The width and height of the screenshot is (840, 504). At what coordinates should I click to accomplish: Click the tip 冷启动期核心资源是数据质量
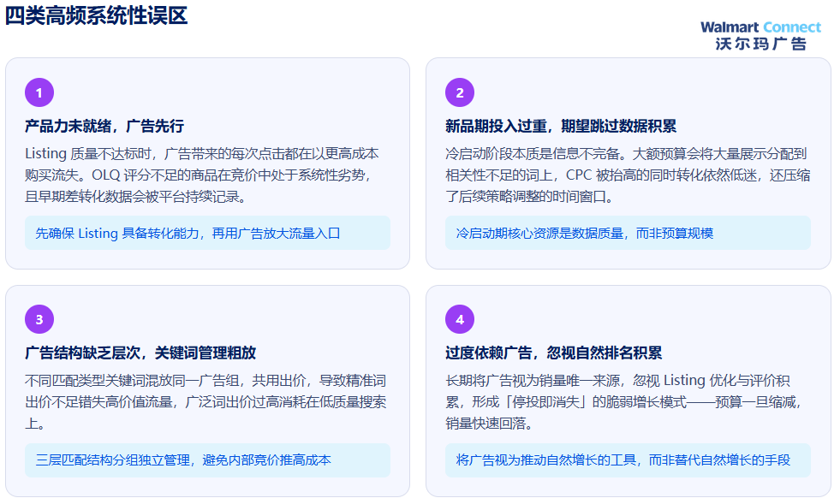click(628, 233)
